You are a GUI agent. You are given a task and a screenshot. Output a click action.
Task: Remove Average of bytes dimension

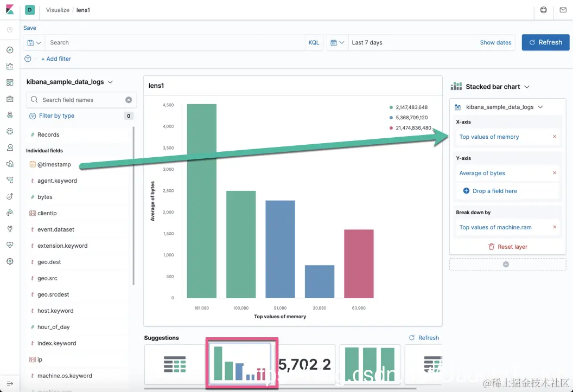pyautogui.click(x=555, y=172)
